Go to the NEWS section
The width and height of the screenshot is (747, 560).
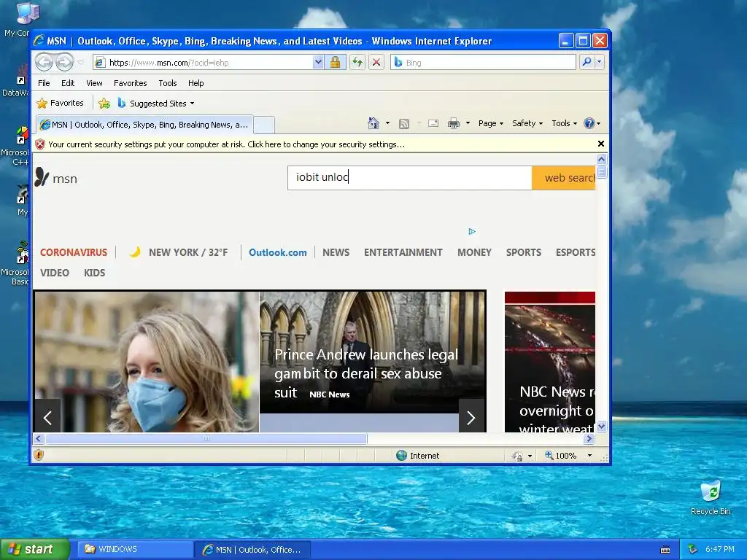pyautogui.click(x=336, y=252)
